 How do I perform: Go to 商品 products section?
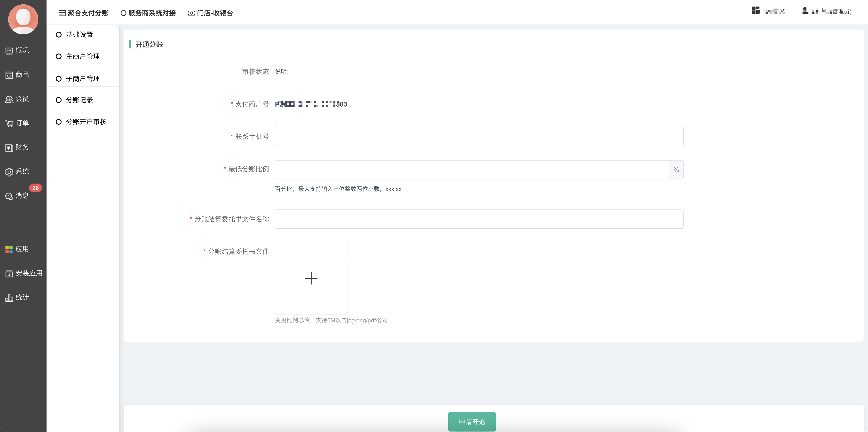17,75
